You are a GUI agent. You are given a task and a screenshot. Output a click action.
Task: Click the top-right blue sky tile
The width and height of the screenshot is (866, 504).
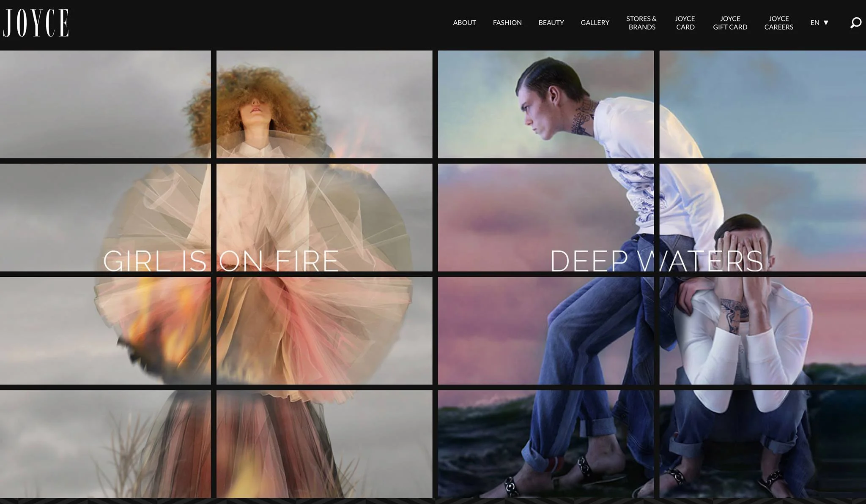pyautogui.click(x=762, y=104)
